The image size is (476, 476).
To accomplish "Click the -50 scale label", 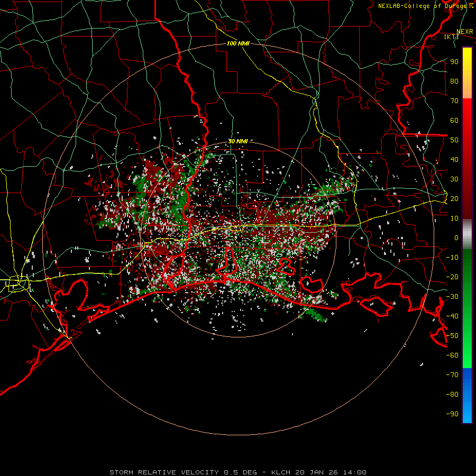I will click(452, 336).
